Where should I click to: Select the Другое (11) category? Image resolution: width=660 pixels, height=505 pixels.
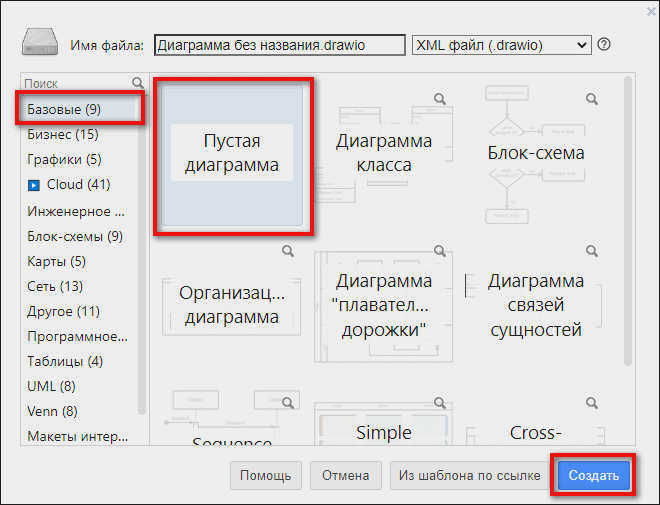tap(80, 311)
